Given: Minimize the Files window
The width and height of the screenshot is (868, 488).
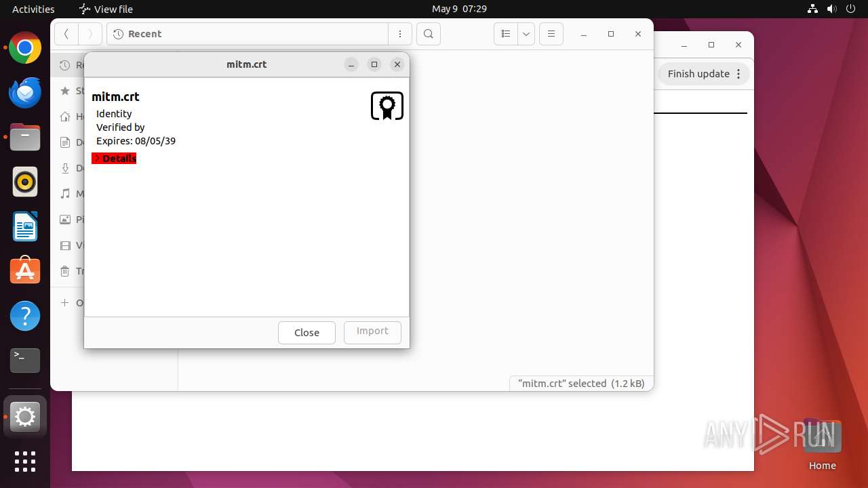Looking at the screenshot, I should 584,34.
